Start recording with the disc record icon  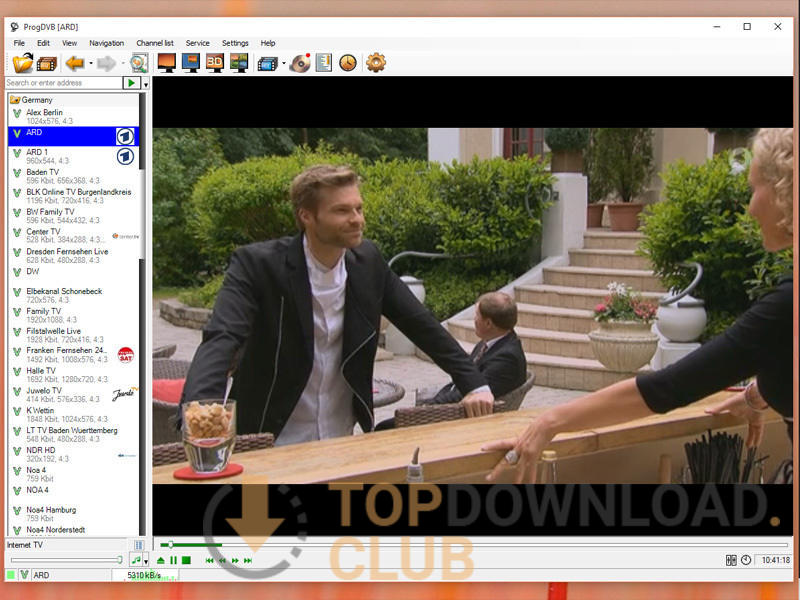click(x=301, y=63)
